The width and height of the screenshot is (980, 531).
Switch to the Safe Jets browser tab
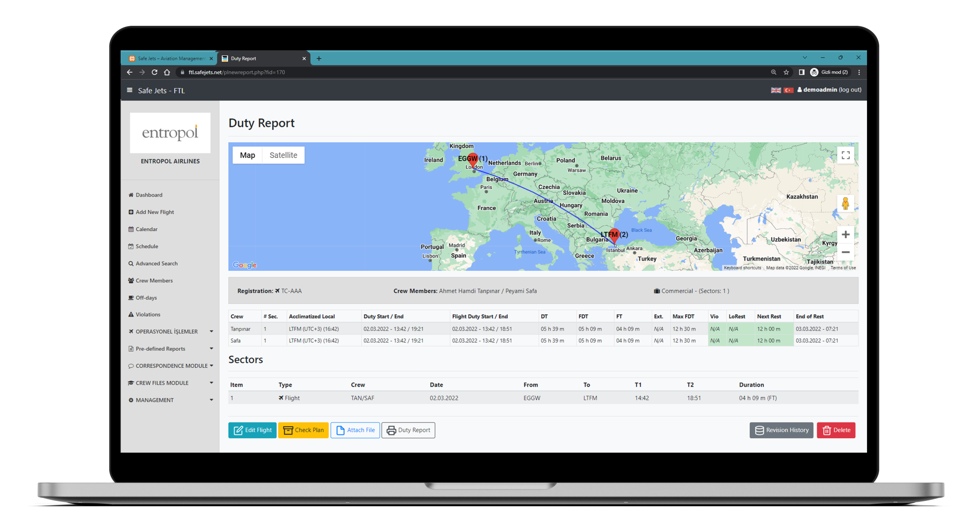(x=170, y=58)
